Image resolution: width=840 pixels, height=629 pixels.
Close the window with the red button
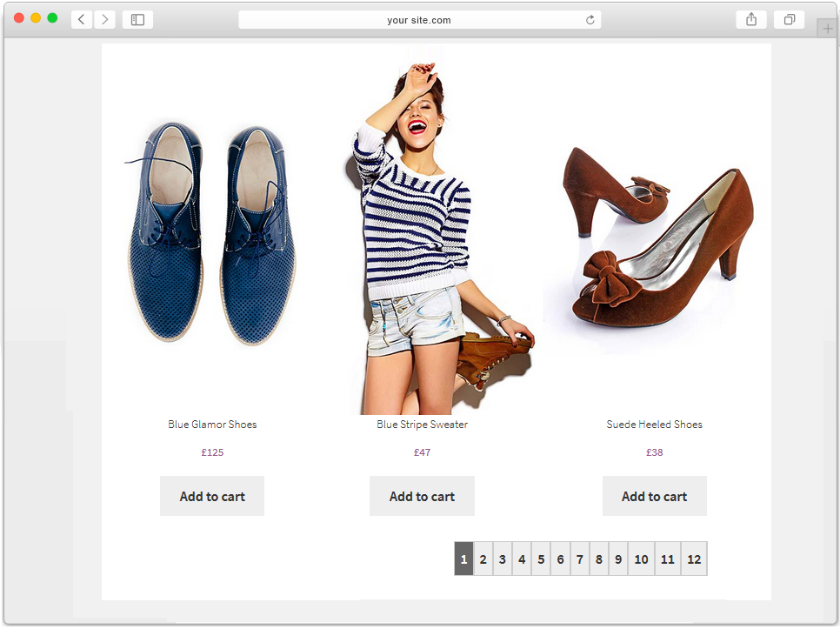[x=19, y=17]
